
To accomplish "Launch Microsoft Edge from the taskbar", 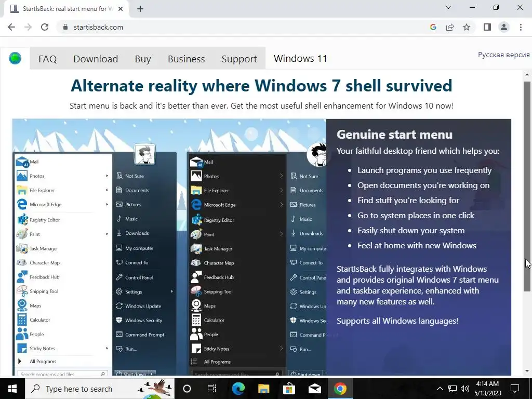I will (x=238, y=389).
